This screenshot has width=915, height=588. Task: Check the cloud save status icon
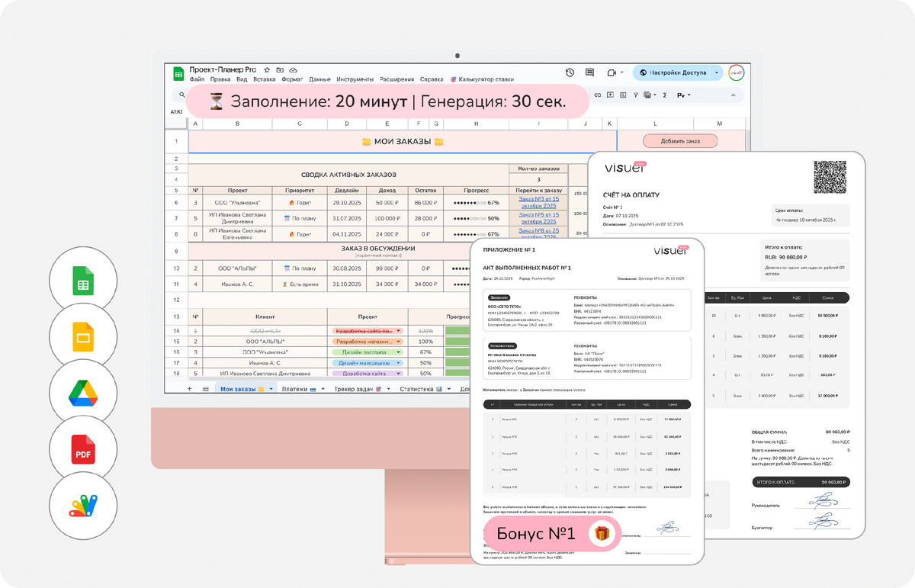(292, 69)
